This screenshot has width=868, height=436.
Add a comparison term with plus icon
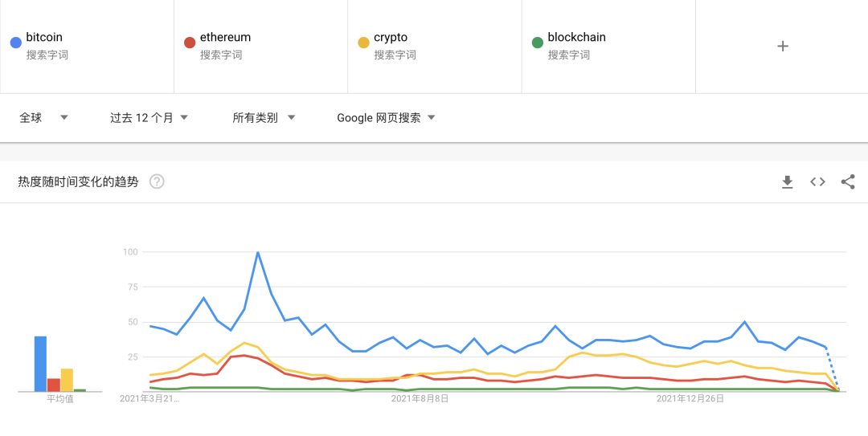(782, 47)
